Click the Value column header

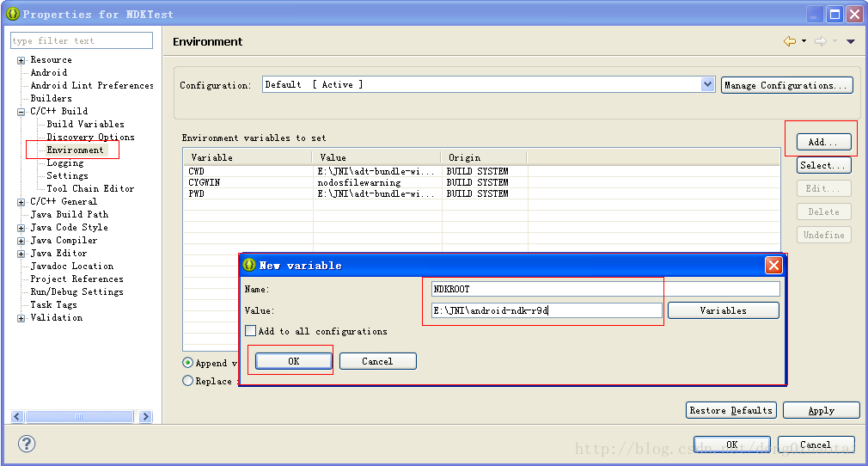(377, 157)
